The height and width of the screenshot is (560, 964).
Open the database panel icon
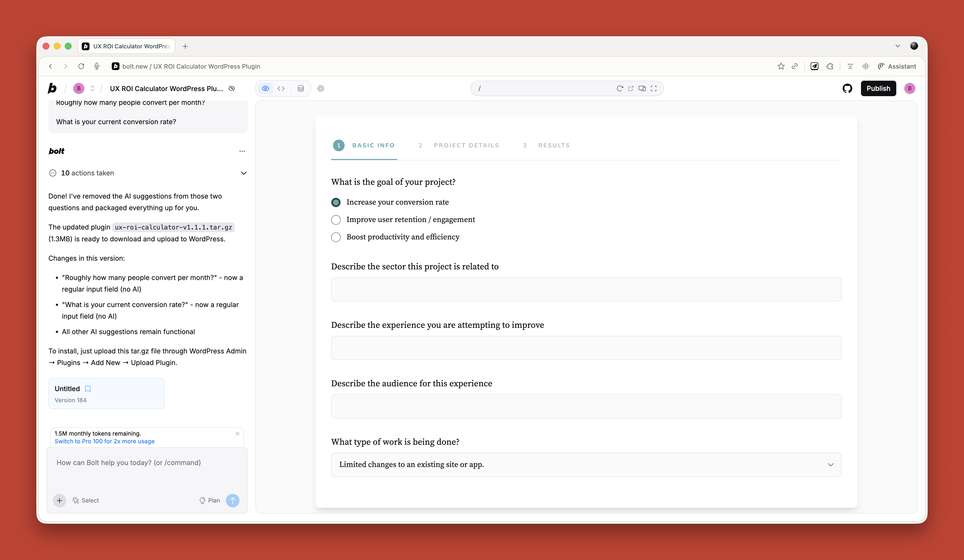[301, 88]
